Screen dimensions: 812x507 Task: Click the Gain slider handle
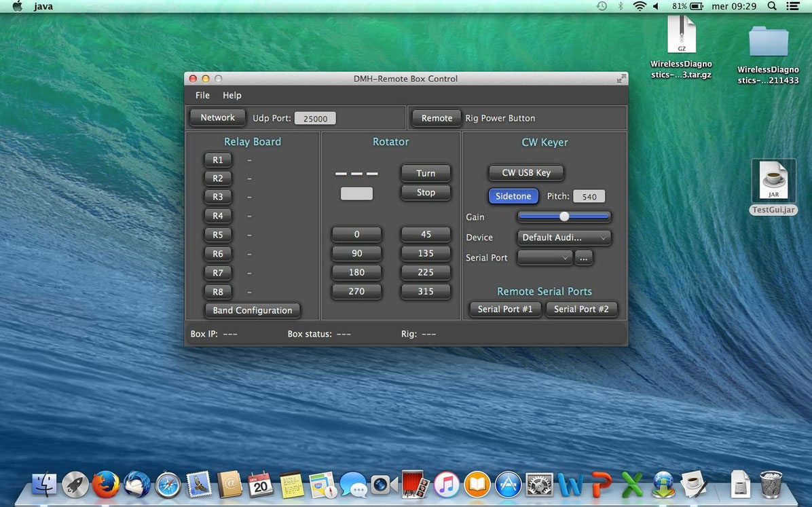click(x=564, y=217)
